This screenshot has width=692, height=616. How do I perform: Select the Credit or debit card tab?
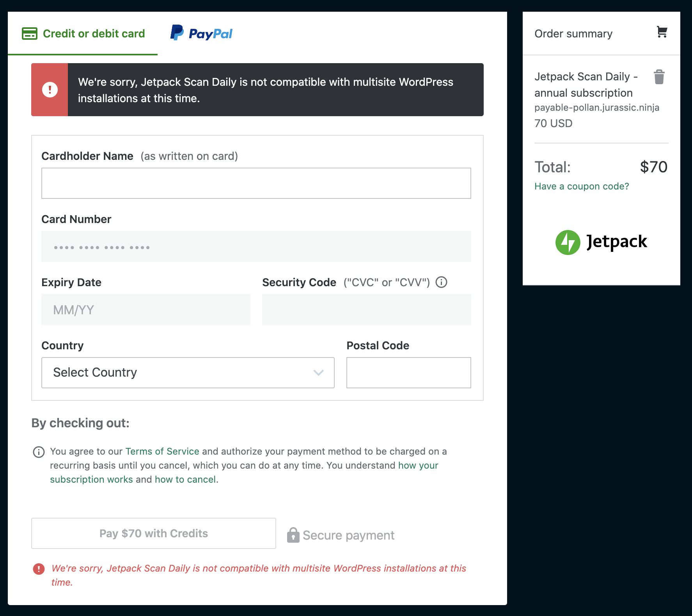click(83, 34)
